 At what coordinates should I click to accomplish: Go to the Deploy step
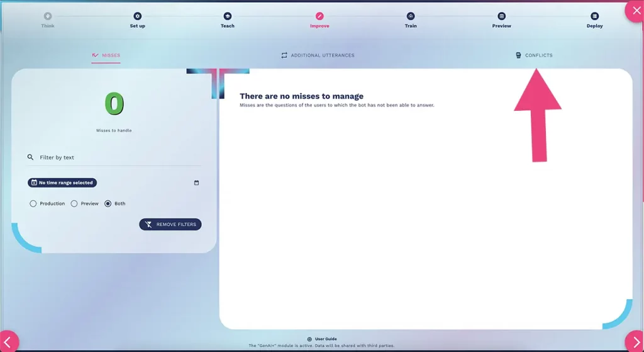pos(594,20)
